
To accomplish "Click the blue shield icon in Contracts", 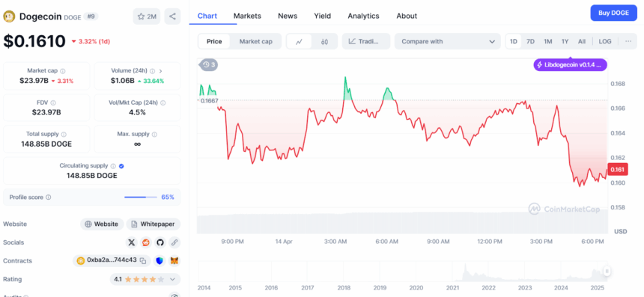I will pos(160,260).
